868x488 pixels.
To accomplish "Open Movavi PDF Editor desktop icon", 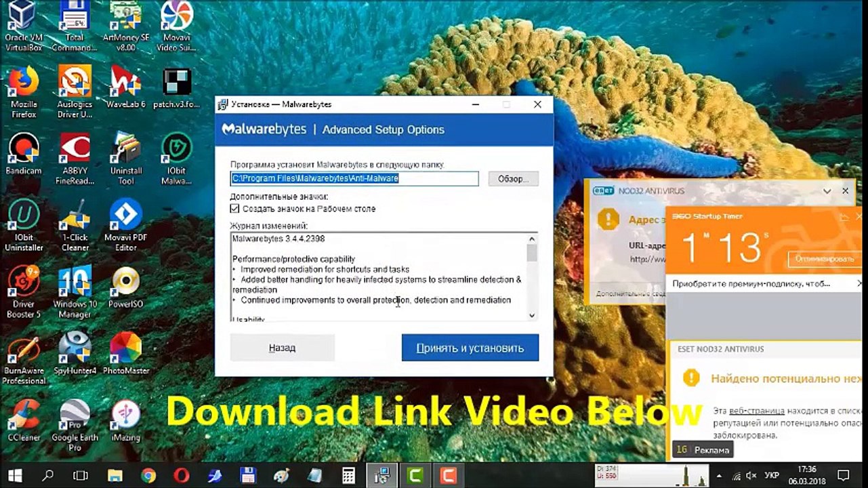I will pyautogui.click(x=125, y=225).
